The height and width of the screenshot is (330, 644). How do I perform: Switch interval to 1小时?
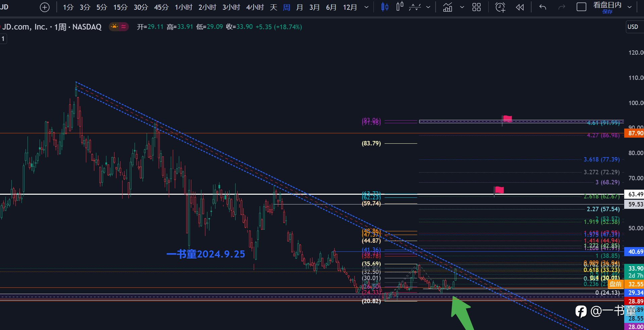coord(184,7)
